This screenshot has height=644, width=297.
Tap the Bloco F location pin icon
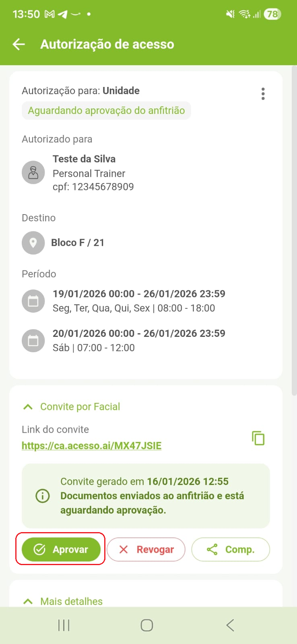pos(33,243)
